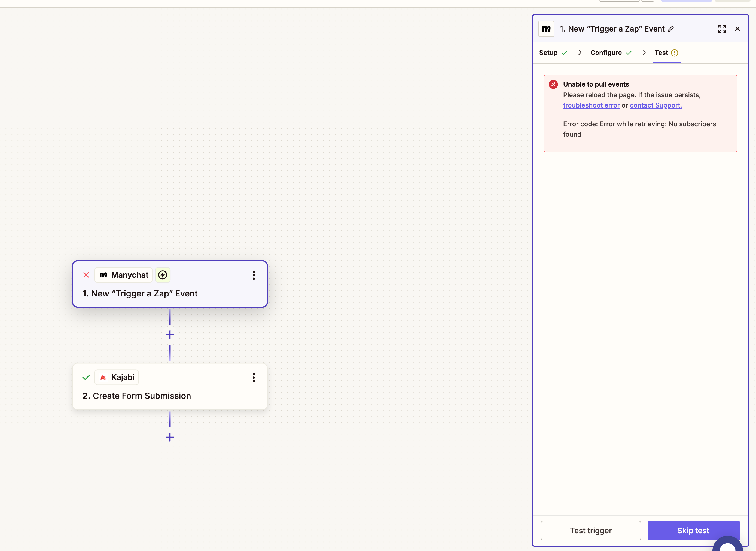The width and height of the screenshot is (756, 551).
Task: Click the green checkmark beside Configure
Action: click(x=629, y=53)
